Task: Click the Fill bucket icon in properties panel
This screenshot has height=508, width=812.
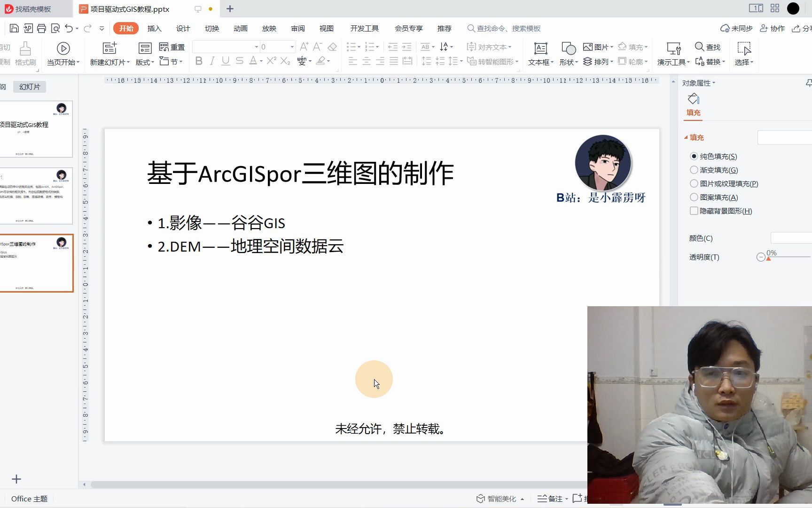Action: tap(694, 99)
